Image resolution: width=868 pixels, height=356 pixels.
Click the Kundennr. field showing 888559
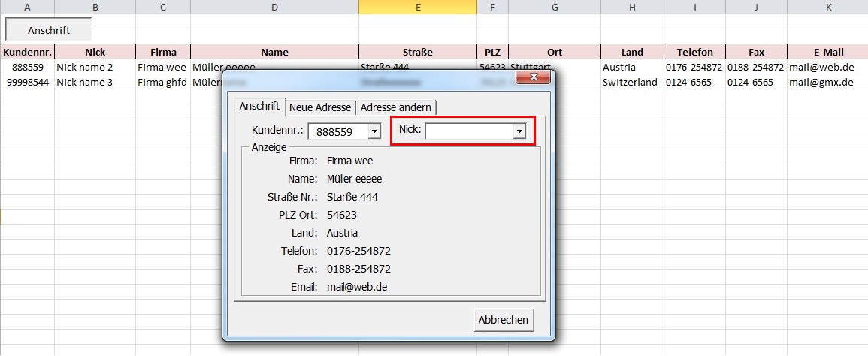(x=337, y=131)
